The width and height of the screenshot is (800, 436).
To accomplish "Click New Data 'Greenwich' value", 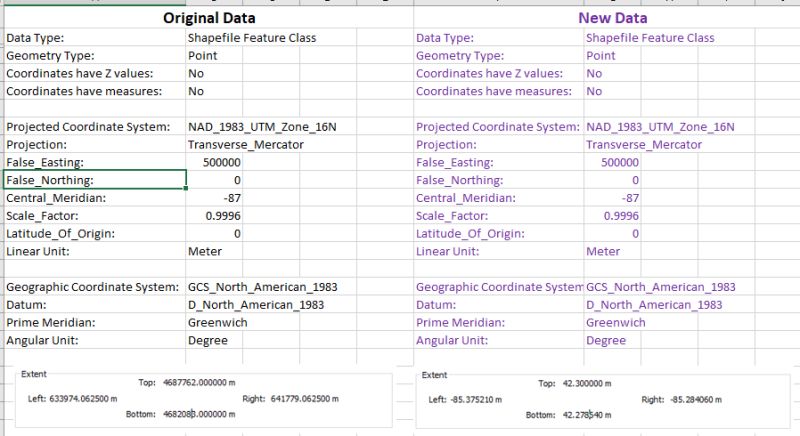I will [616, 323].
